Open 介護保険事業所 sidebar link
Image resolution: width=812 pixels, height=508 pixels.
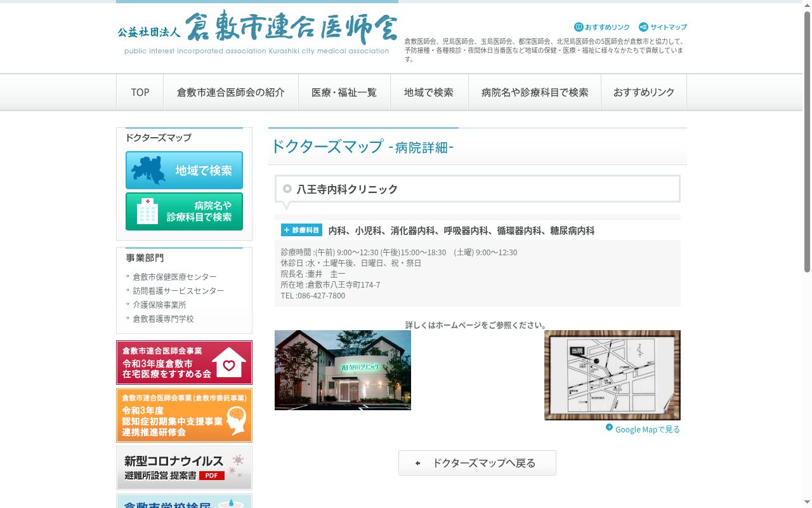(159, 305)
